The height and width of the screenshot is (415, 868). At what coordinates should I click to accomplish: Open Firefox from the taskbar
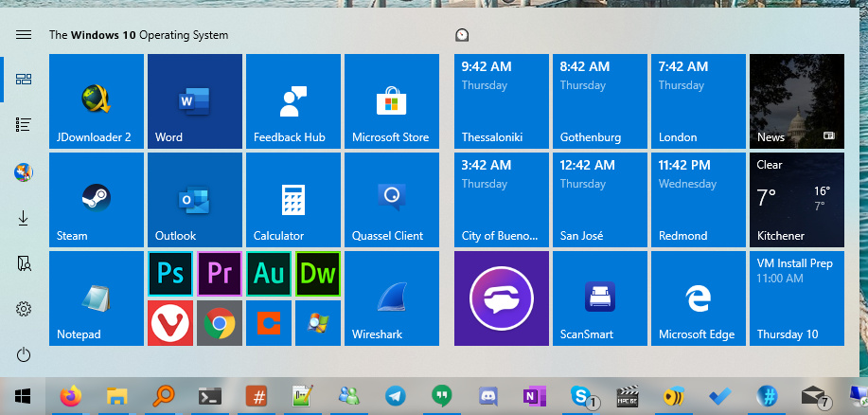(x=70, y=396)
